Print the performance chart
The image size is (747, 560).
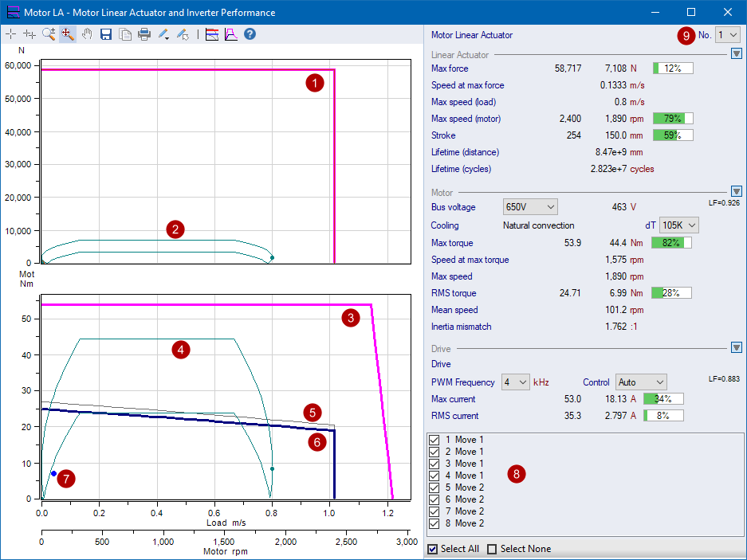point(144,34)
